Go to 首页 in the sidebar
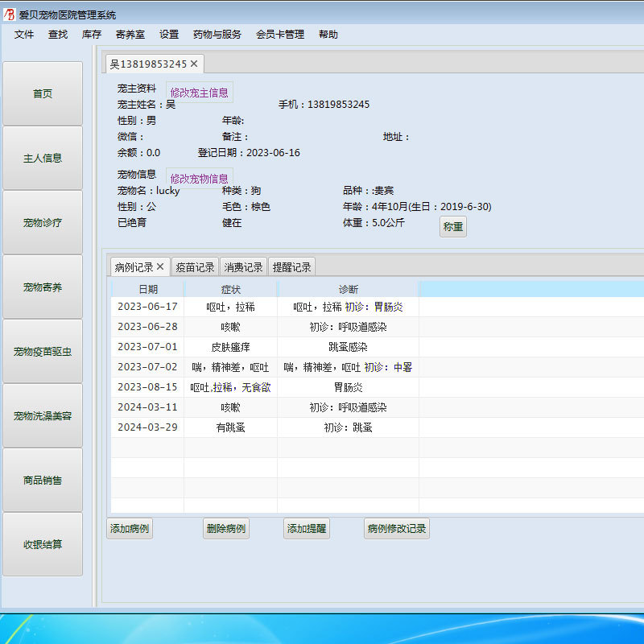Viewport: 644px width, 644px height. pos(43,93)
